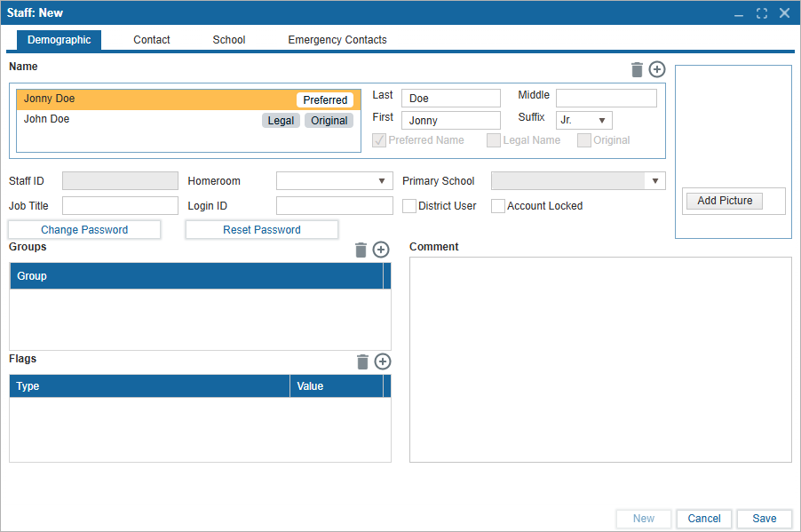Screen dimensions: 801x532
Task: Add a new name entry
Action: click(x=657, y=69)
